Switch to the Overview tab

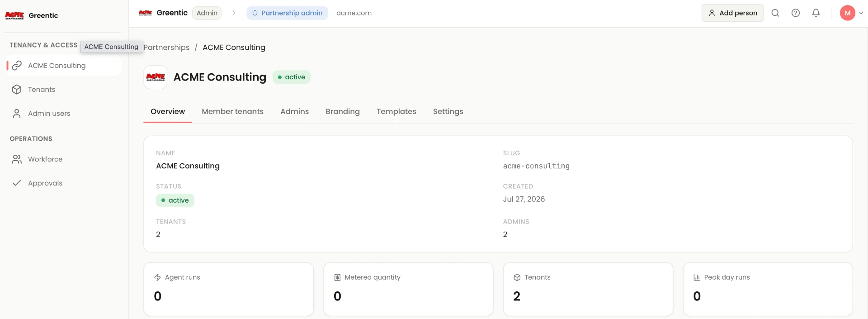click(168, 112)
